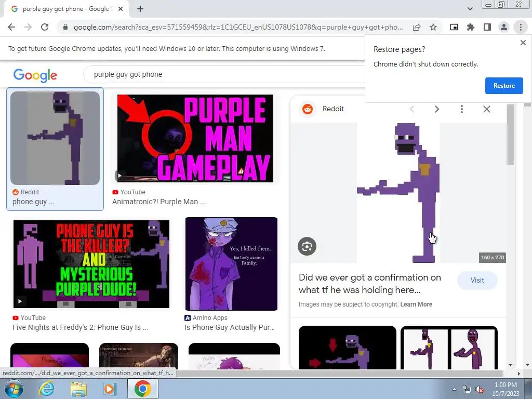This screenshot has width=532, height=399.
Task: Close the image preview panel
Action: click(x=486, y=109)
